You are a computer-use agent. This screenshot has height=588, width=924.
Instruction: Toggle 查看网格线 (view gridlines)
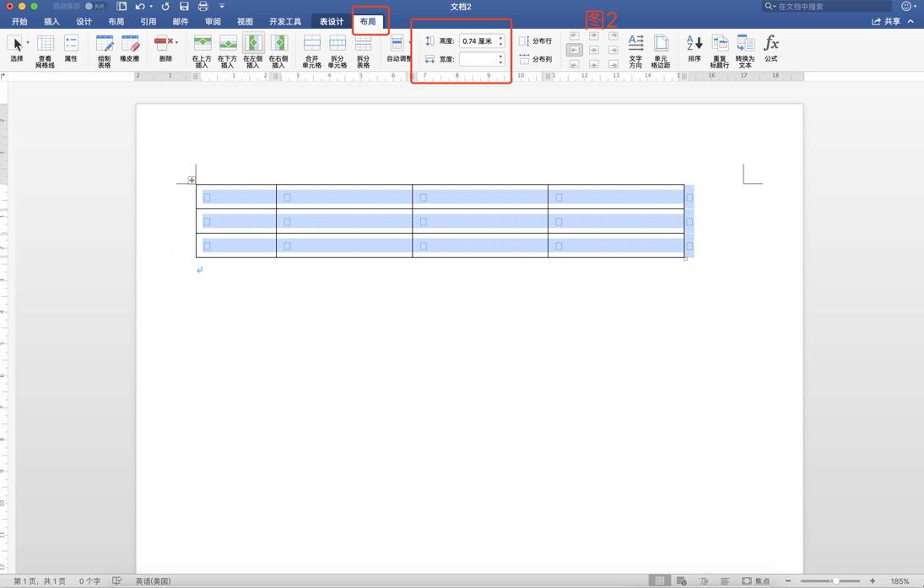click(45, 51)
